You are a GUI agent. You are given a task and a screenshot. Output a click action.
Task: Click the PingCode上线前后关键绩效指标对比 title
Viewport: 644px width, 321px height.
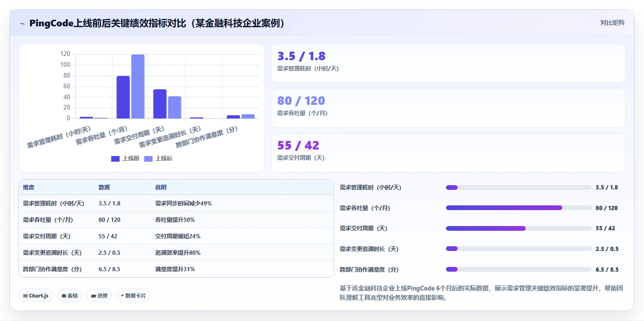(157, 23)
